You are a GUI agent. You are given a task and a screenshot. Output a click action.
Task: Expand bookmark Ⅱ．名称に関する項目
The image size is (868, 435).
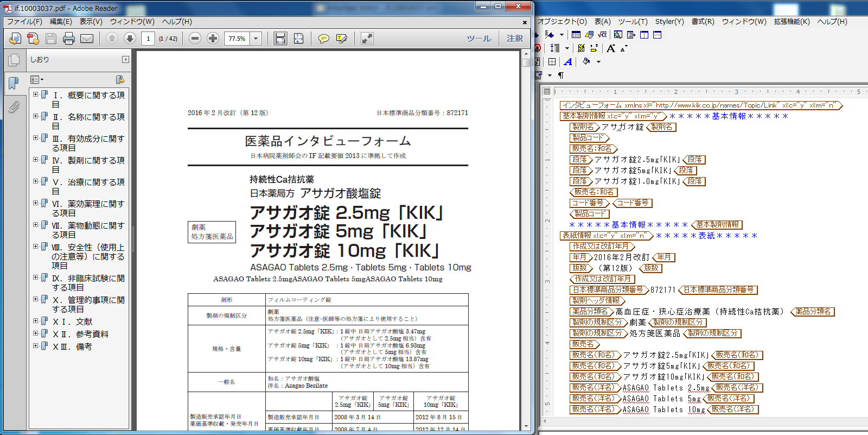pos(35,116)
